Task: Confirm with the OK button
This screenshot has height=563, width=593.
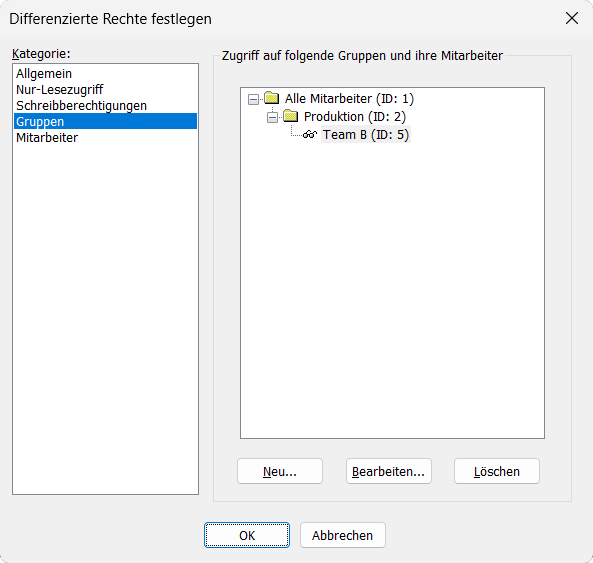Action: pyautogui.click(x=247, y=535)
